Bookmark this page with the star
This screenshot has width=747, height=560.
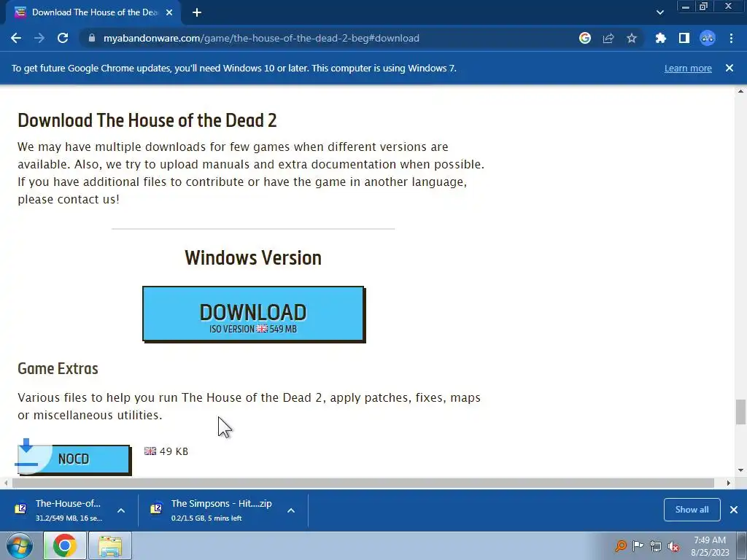[x=632, y=38]
